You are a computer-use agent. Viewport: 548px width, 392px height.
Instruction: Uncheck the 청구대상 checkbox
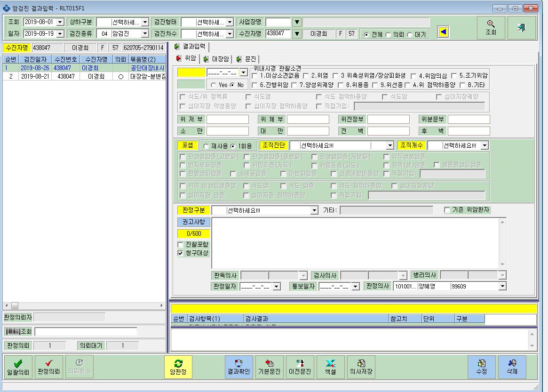click(x=180, y=253)
